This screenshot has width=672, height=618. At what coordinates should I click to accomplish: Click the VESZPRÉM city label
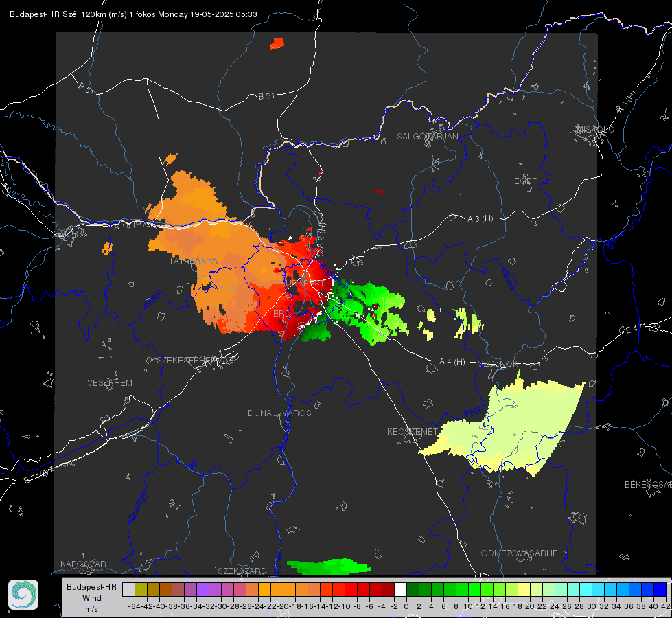pyautogui.click(x=110, y=382)
